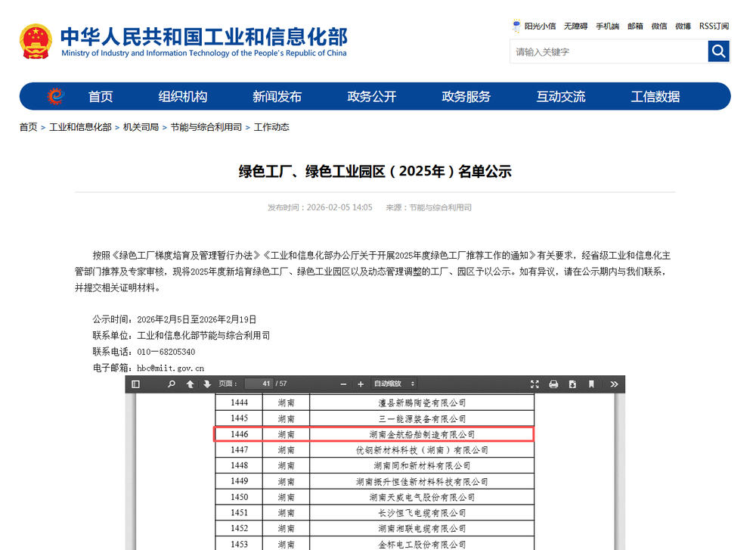The image size is (756, 550).
Task: Focus the 请输入关键字 search box
Action: click(x=609, y=51)
